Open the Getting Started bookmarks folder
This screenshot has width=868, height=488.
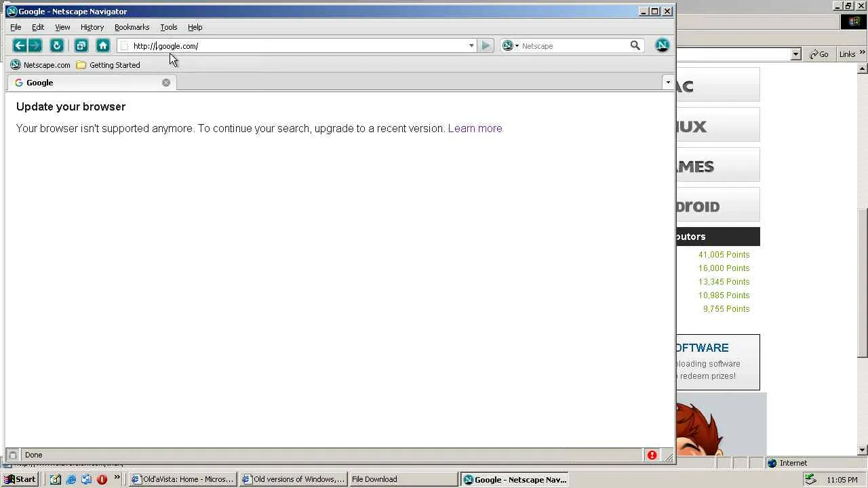point(108,65)
